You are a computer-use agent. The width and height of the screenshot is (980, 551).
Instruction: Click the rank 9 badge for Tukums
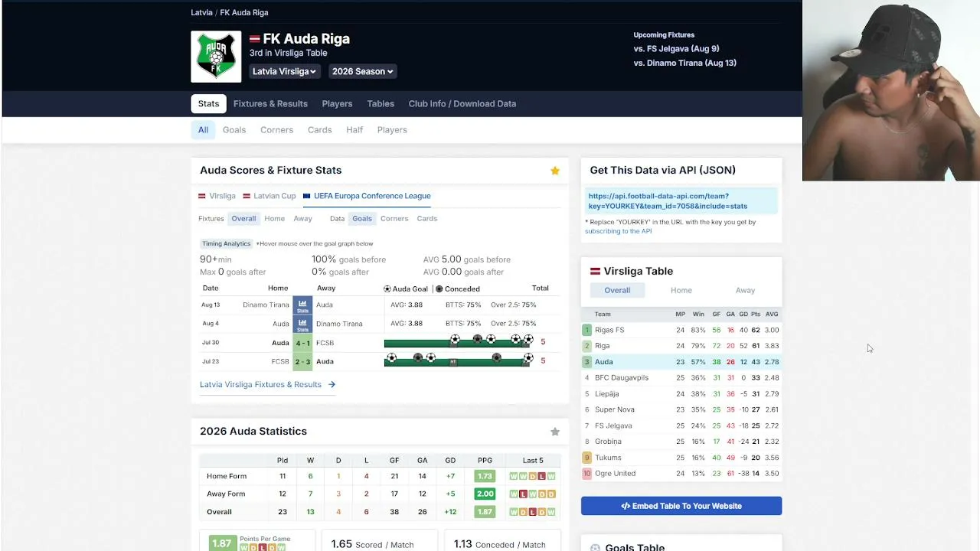tap(587, 458)
